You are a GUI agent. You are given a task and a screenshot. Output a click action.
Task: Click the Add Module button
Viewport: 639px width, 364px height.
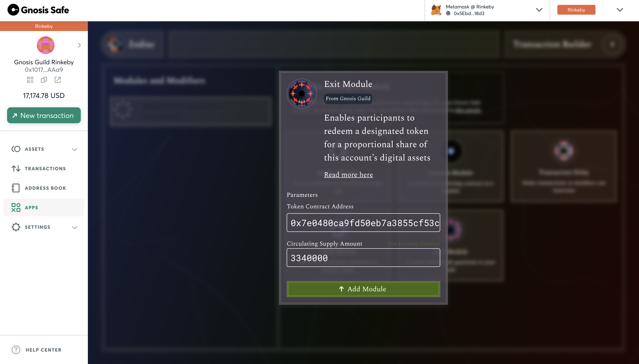[363, 289]
